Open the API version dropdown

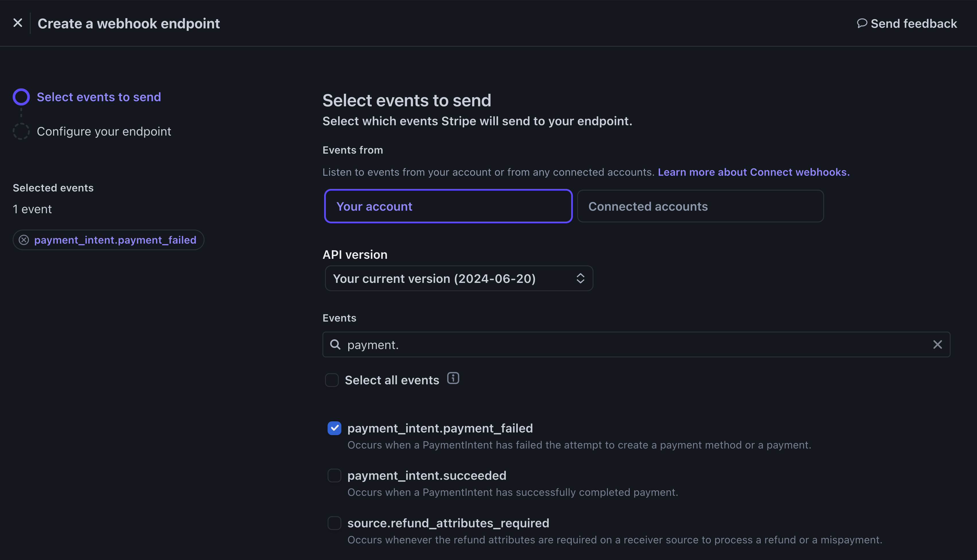[x=459, y=279]
